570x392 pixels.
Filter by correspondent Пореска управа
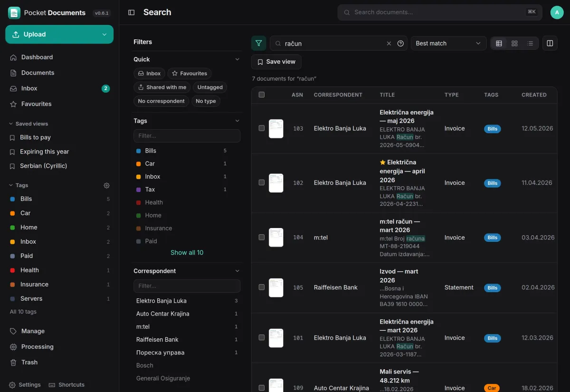pyautogui.click(x=187, y=353)
